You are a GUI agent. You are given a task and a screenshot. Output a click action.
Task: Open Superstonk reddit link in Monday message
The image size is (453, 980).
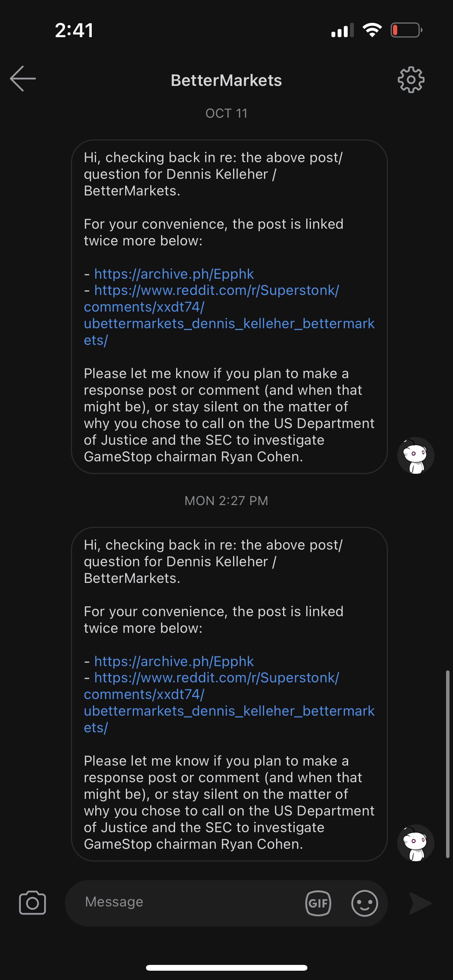pyautogui.click(x=217, y=695)
